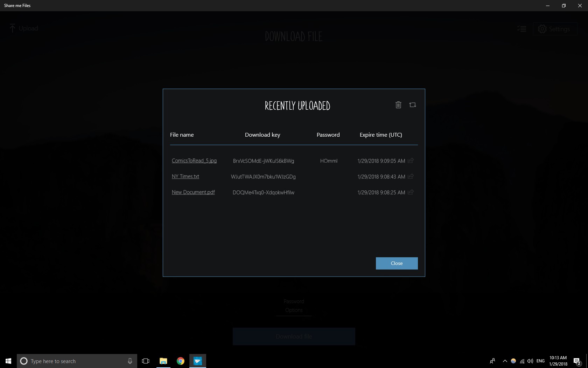Close the Recently Uploaded dialog
The height and width of the screenshot is (368, 588).
pyautogui.click(x=397, y=263)
